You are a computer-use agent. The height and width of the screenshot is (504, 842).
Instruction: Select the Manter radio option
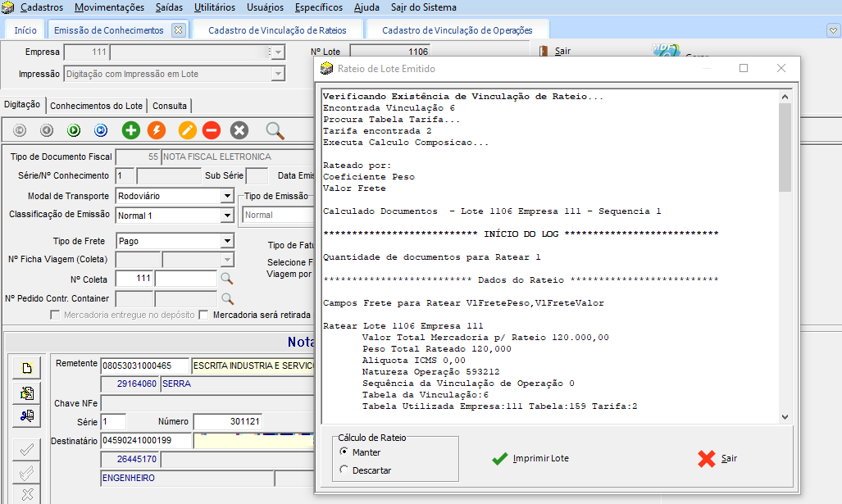click(344, 452)
